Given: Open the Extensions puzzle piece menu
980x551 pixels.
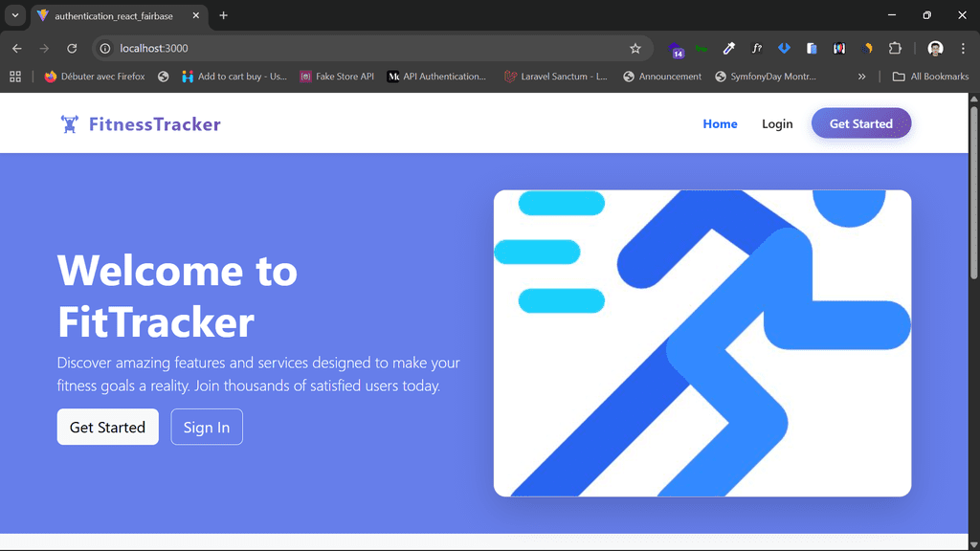Looking at the screenshot, I should (895, 48).
